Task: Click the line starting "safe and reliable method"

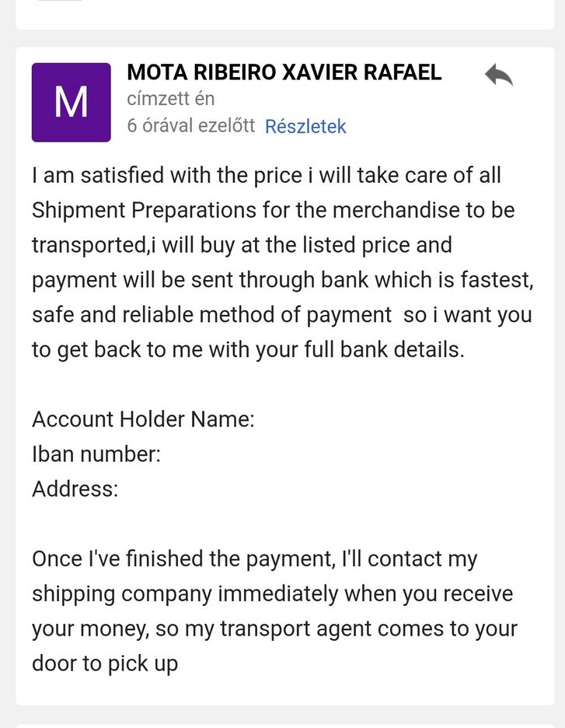Action: pos(281,315)
